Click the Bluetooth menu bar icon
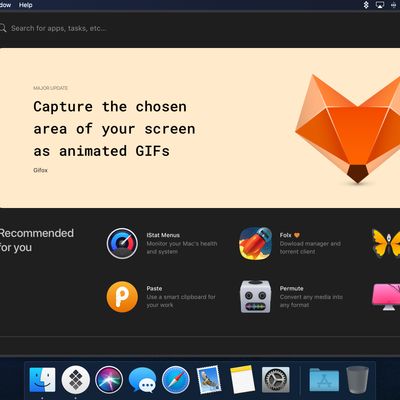400x400 pixels. [366, 5]
